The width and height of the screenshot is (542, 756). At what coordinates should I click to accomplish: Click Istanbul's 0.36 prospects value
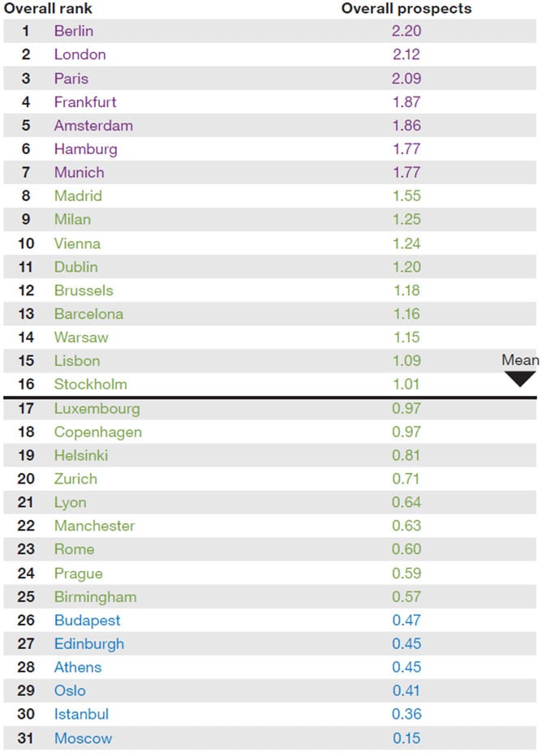[406, 715]
